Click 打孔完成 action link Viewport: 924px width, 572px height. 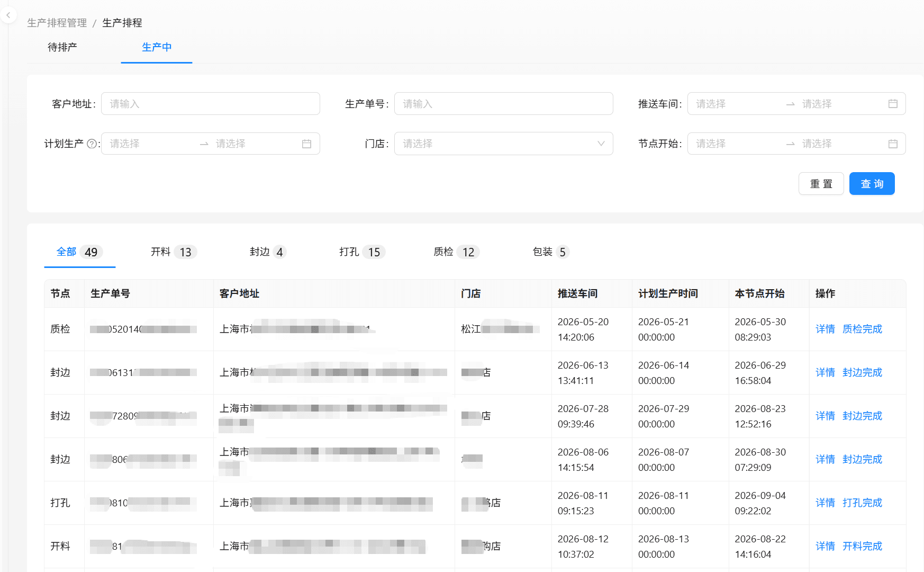coord(862,503)
